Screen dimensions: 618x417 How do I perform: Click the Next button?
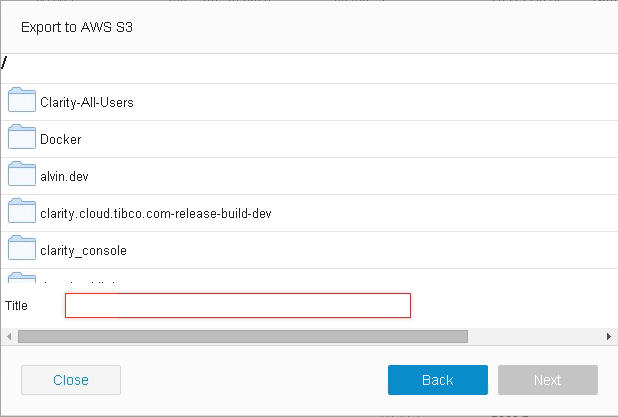(548, 380)
